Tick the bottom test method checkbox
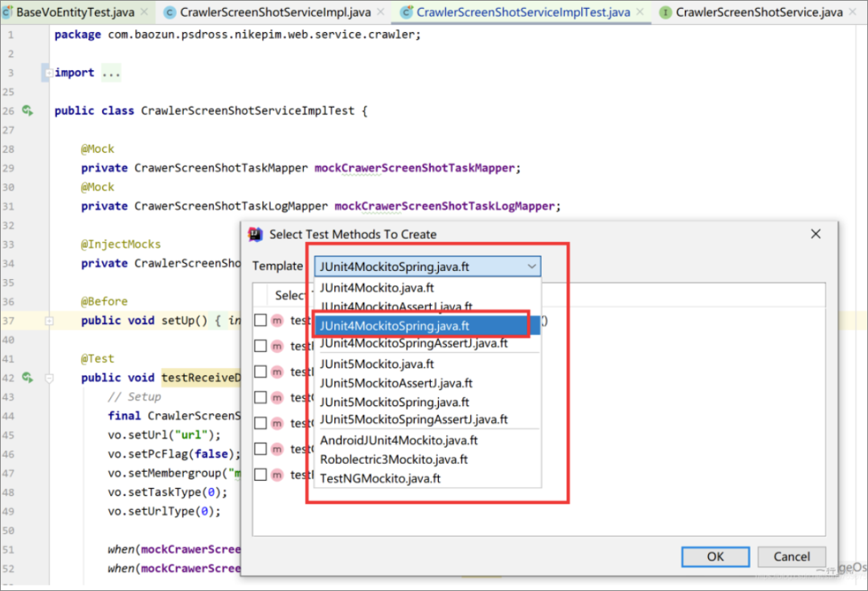Image resolution: width=868 pixels, height=591 pixels. point(260,474)
